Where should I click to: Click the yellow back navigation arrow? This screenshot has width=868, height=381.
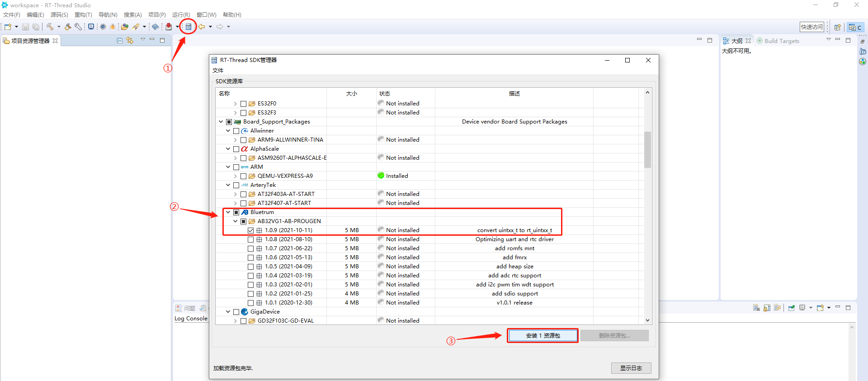pyautogui.click(x=202, y=27)
